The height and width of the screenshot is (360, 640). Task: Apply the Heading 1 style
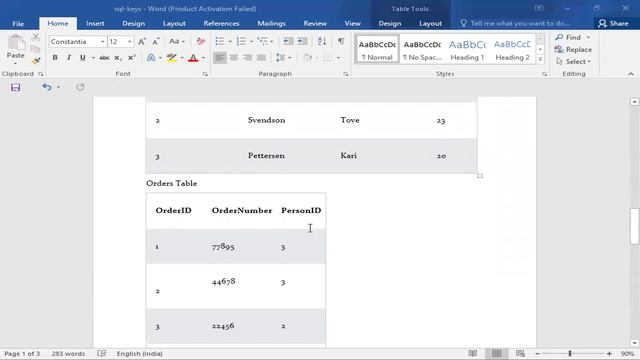[467, 50]
